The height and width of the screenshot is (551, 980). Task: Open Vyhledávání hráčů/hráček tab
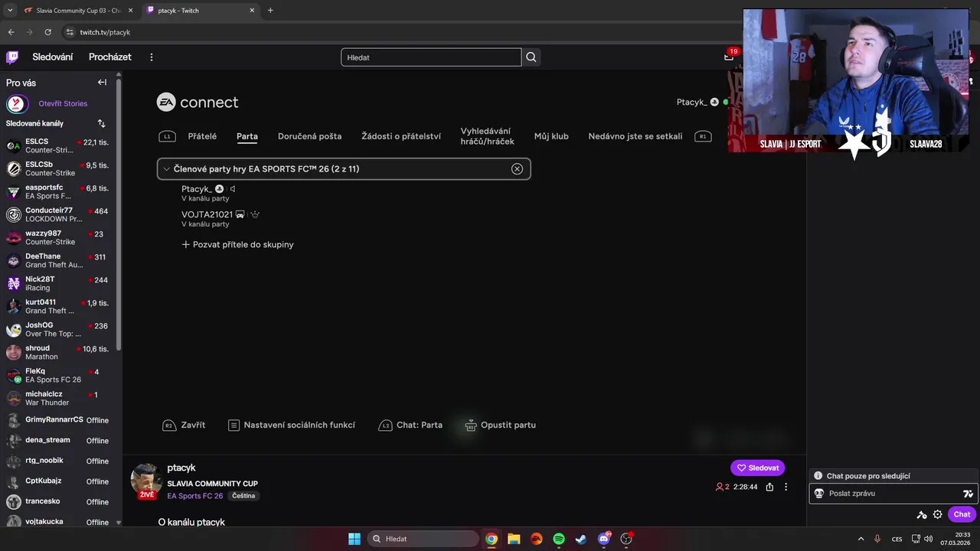tap(487, 136)
